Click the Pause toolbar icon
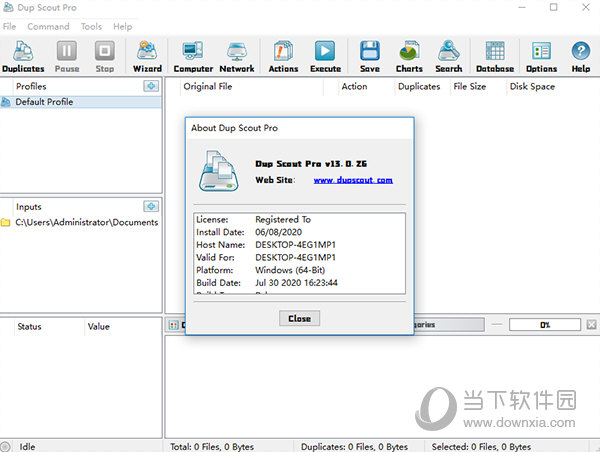Screen dimensions: 600x452 tap(67, 56)
